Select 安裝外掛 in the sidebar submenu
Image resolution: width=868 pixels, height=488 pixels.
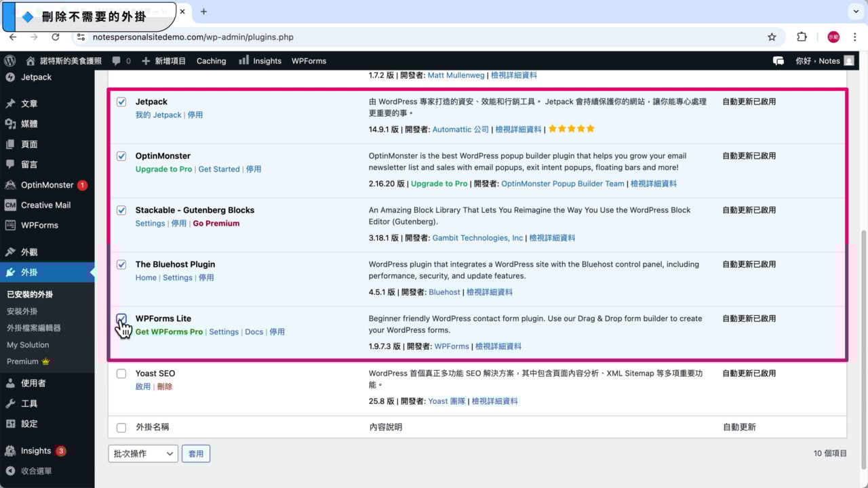click(x=22, y=311)
